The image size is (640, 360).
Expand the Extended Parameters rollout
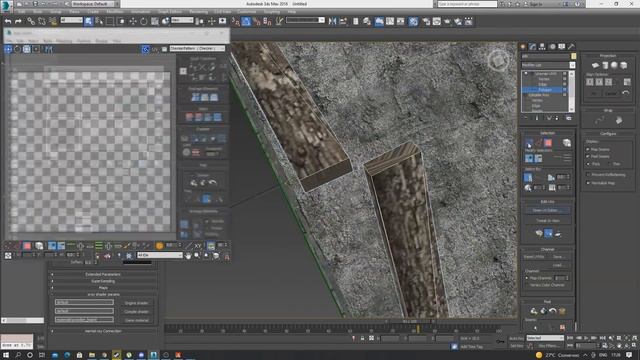pyautogui.click(x=103, y=274)
